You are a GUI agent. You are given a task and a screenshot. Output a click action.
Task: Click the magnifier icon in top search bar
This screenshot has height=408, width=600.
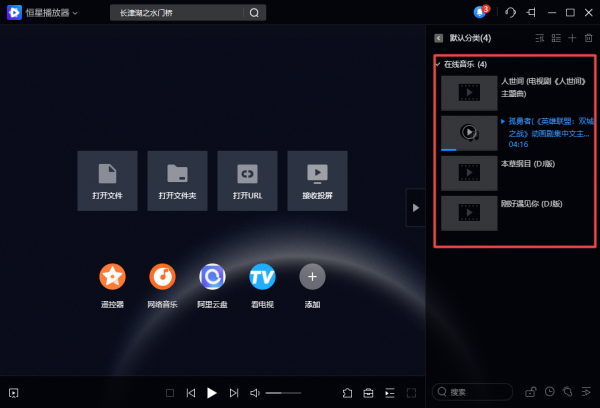[254, 13]
